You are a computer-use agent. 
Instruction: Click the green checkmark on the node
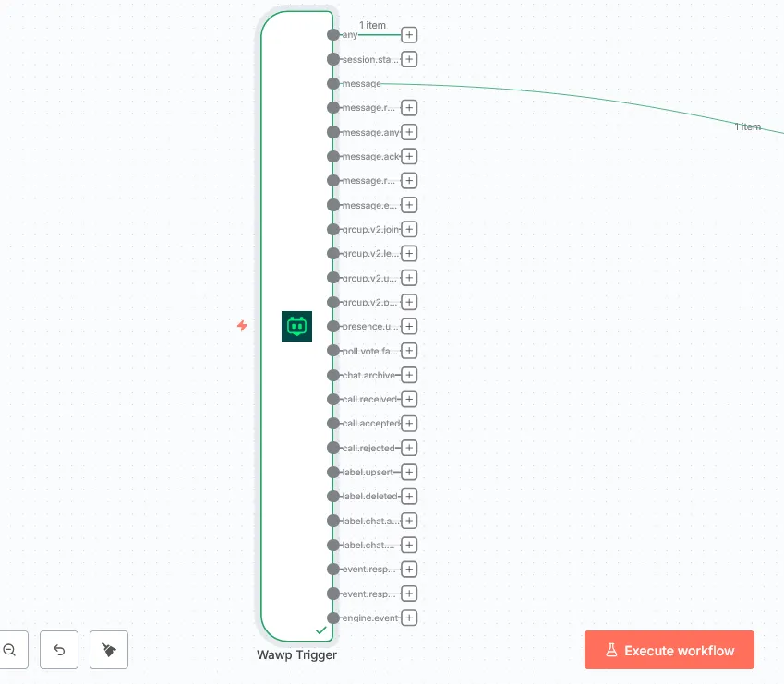coord(321,630)
